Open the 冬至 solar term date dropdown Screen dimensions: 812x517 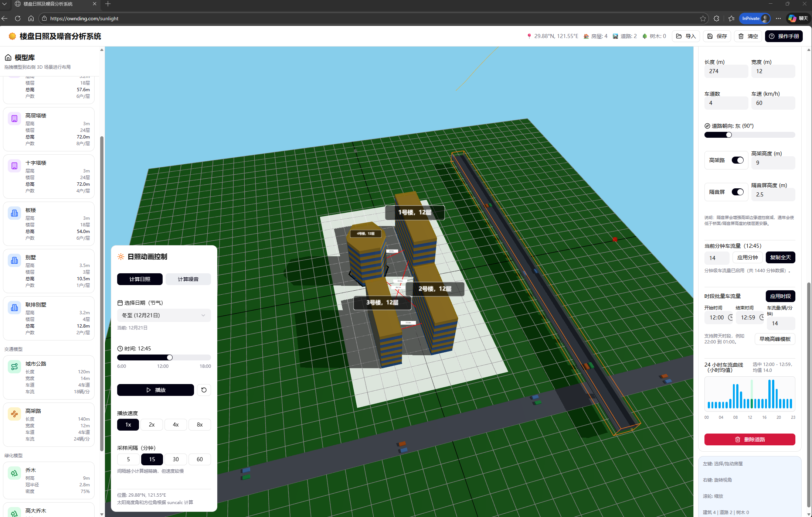click(164, 315)
